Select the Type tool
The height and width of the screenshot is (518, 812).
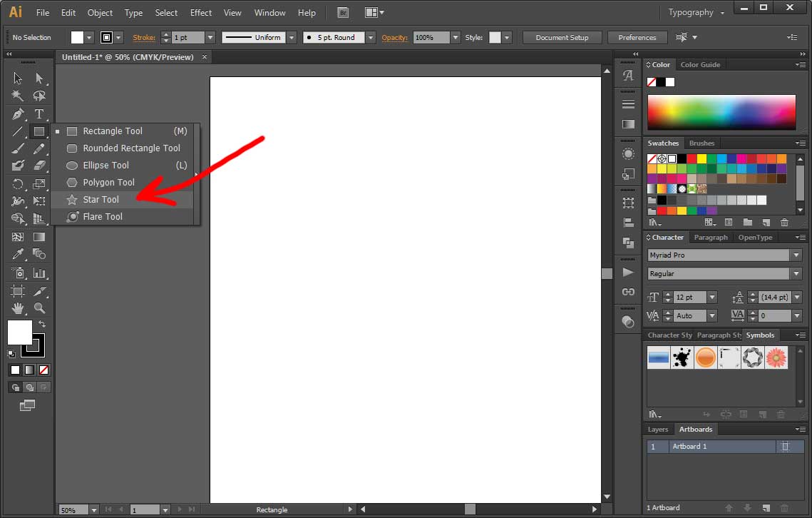tap(40, 113)
